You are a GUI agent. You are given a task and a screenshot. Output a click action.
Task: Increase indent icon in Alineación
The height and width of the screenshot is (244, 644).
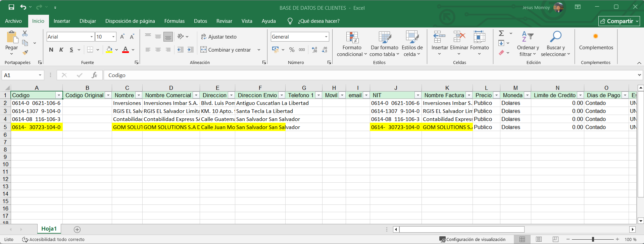tap(191, 50)
